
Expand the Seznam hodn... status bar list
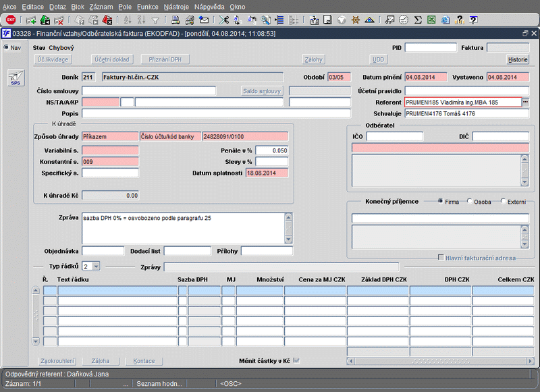(159, 384)
